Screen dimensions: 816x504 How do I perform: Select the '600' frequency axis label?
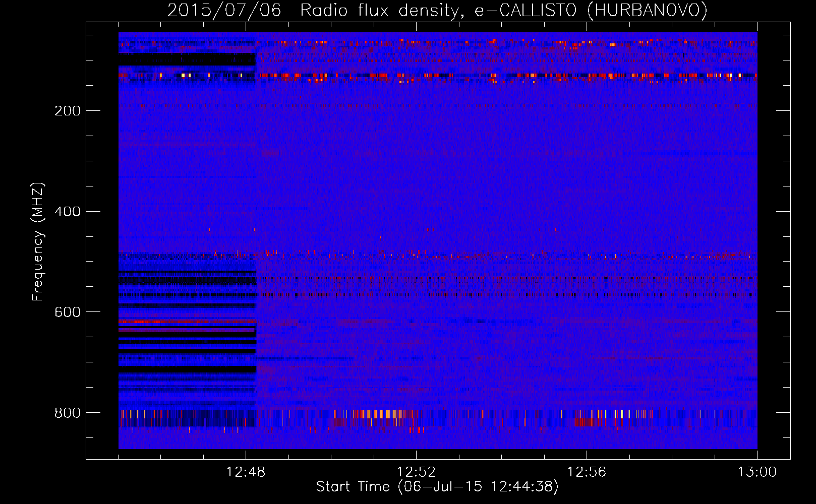68,312
